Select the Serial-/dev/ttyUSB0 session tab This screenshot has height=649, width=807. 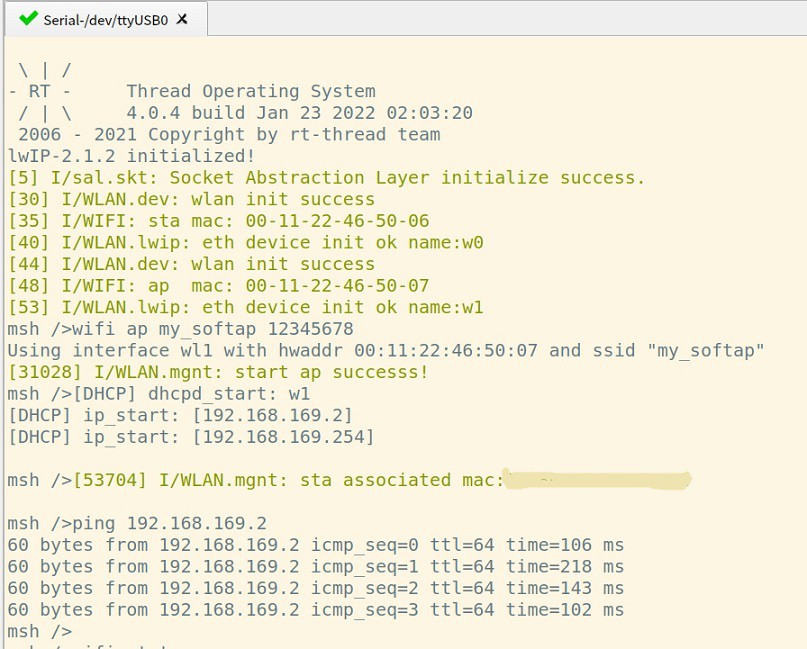(105, 18)
